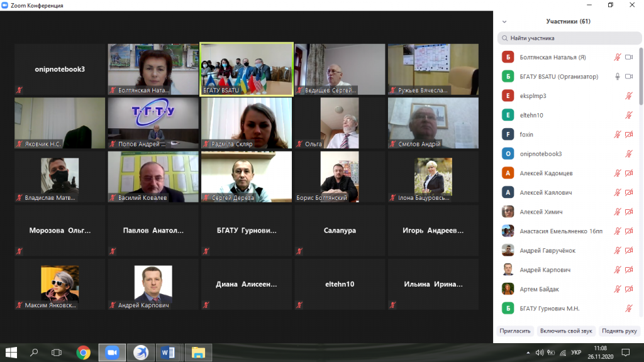Screen dimensions: 644x362
Task: Click search magnifier icon in participants panel
Action: 504,38
